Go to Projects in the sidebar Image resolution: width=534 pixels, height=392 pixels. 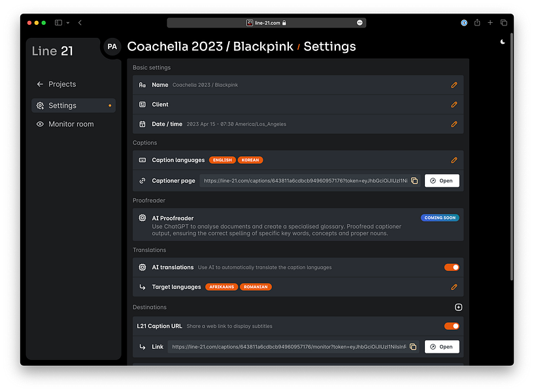click(x=62, y=84)
